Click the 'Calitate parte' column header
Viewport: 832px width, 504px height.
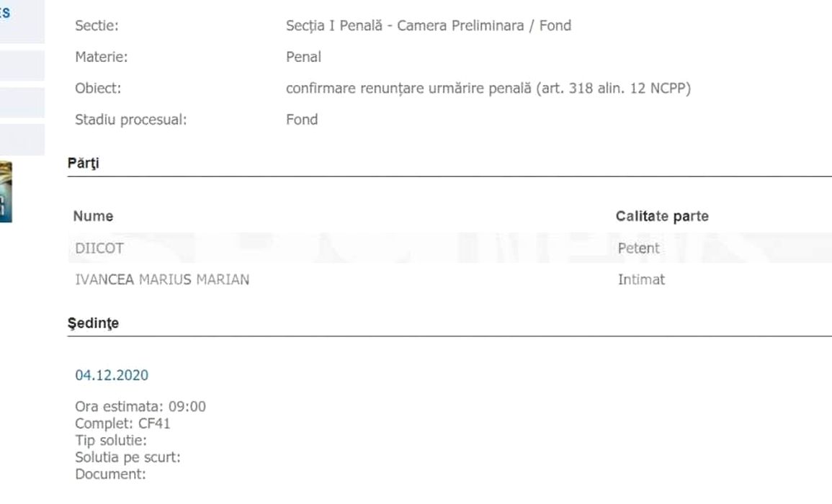coord(662,216)
